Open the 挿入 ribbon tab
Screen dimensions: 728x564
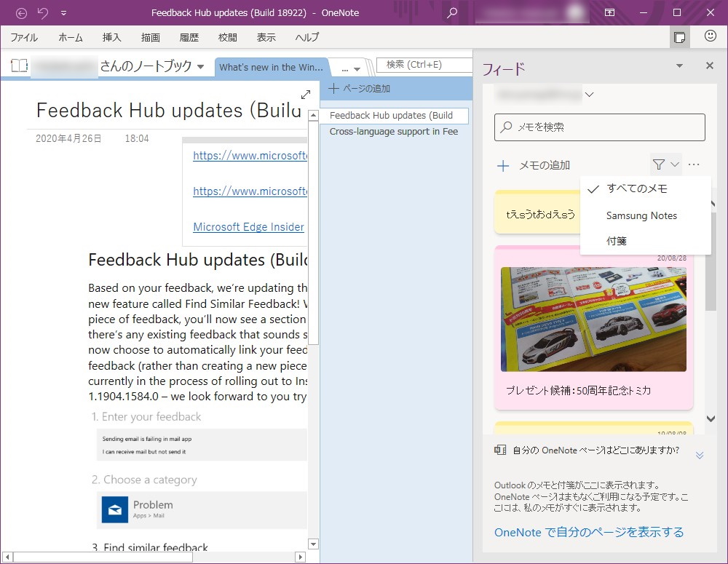pos(112,38)
